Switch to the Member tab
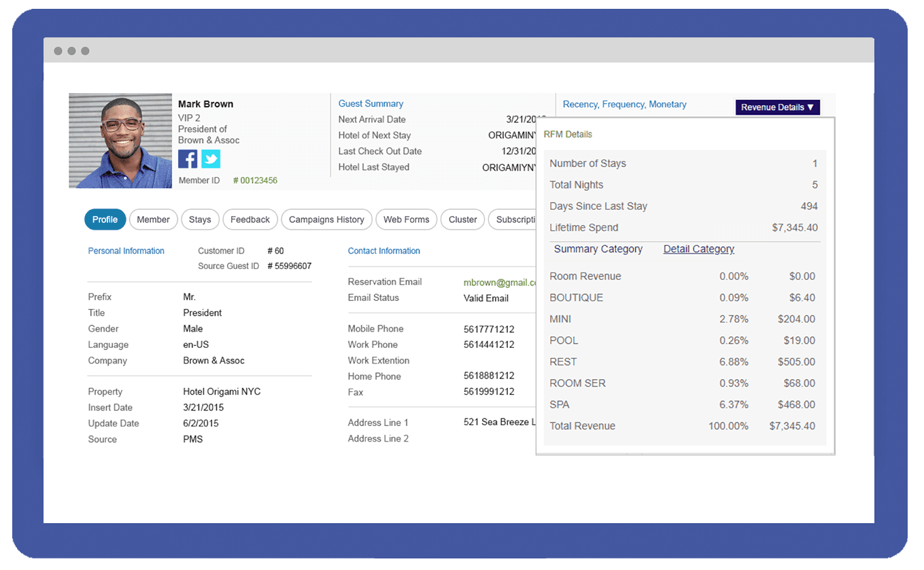924x570 pixels. [153, 219]
